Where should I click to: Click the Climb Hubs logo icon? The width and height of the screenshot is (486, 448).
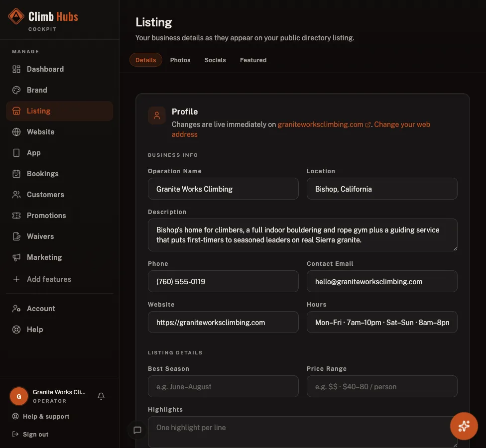pos(16,16)
